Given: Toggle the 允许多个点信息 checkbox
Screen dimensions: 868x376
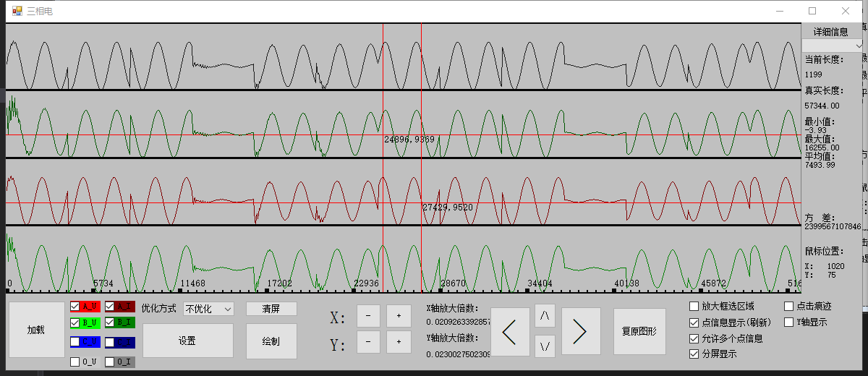Looking at the screenshot, I should click(x=694, y=338).
